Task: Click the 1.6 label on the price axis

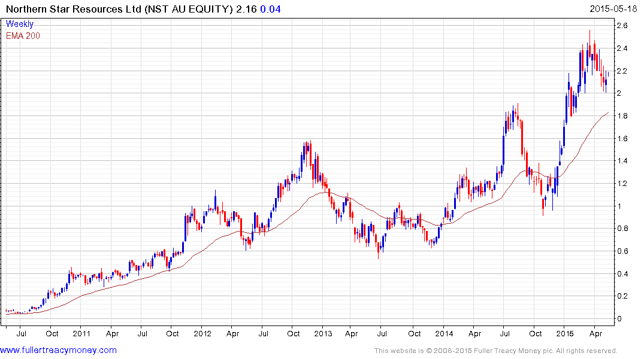Action: tap(622, 139)
